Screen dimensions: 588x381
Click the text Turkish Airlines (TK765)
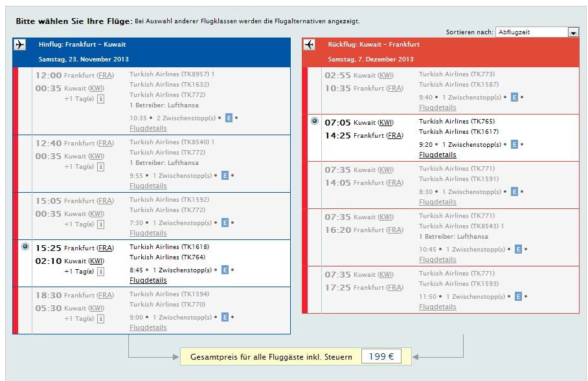coord(457,122)
